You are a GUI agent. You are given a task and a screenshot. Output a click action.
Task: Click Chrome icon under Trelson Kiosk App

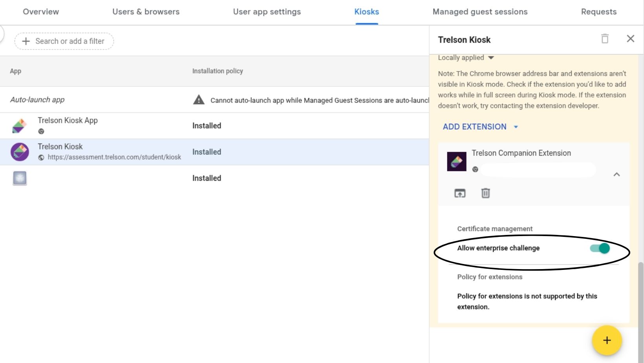(x=41, y=131)
